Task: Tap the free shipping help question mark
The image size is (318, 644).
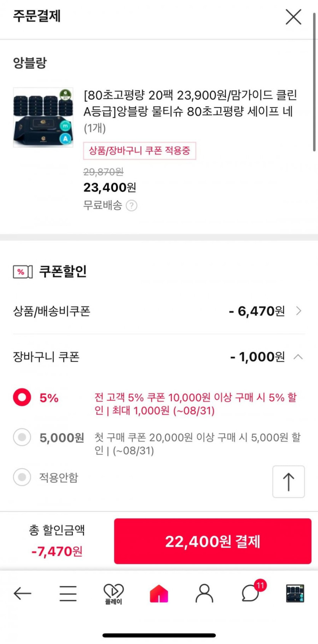Action: coord(131,206)
